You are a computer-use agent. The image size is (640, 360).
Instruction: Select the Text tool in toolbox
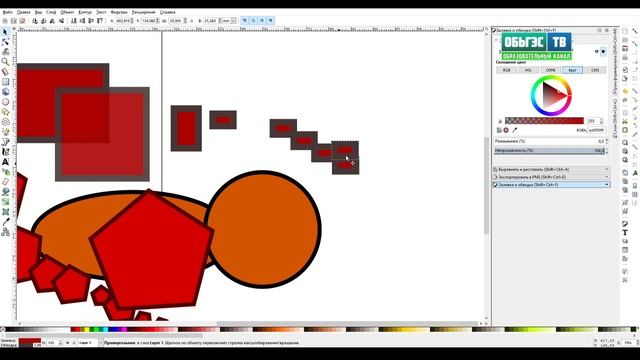click(5, 162)
